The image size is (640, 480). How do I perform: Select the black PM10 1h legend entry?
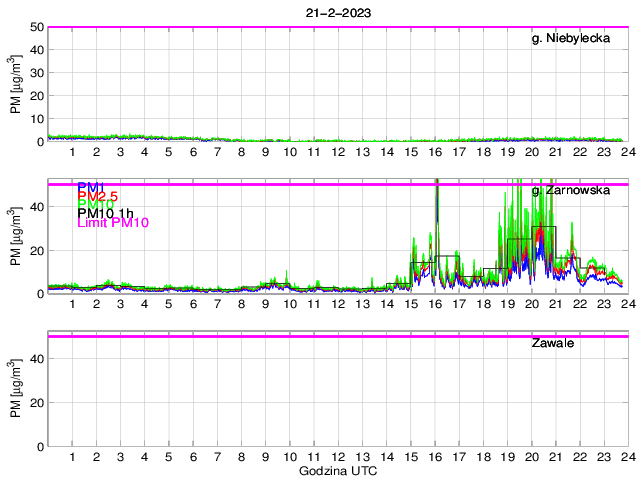[x=105, y=214]
